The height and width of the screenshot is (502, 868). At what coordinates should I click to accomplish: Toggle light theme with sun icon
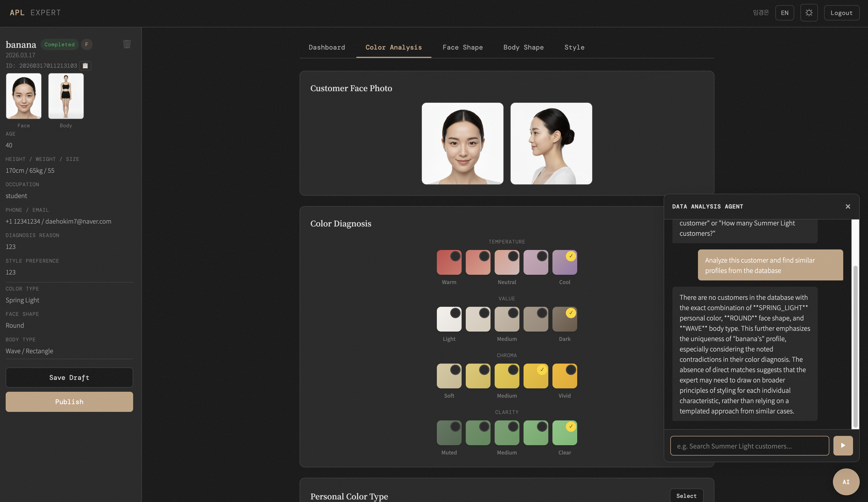809,13
